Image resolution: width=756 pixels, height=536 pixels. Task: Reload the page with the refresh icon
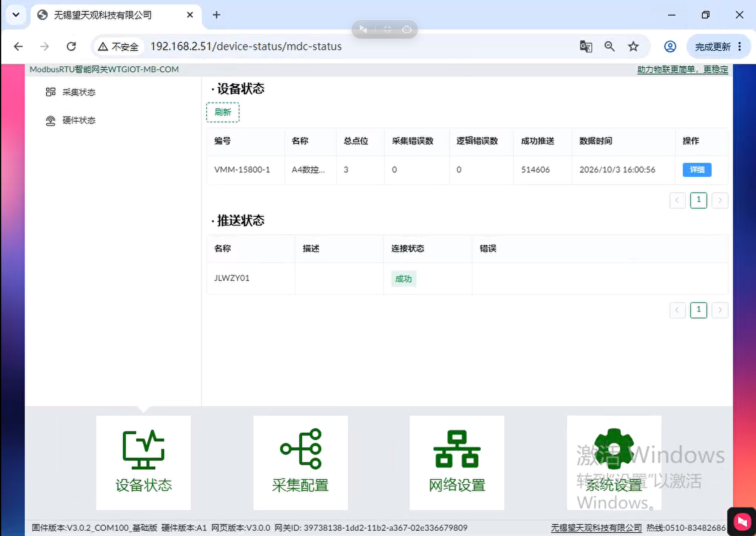pyautogui.click(x=71, y=47)
